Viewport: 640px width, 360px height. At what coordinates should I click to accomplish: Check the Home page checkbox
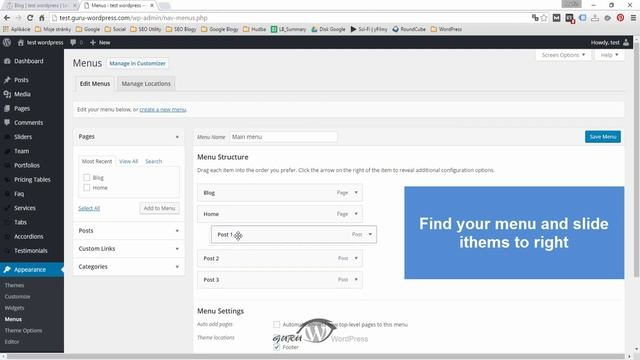coord(87,188)
